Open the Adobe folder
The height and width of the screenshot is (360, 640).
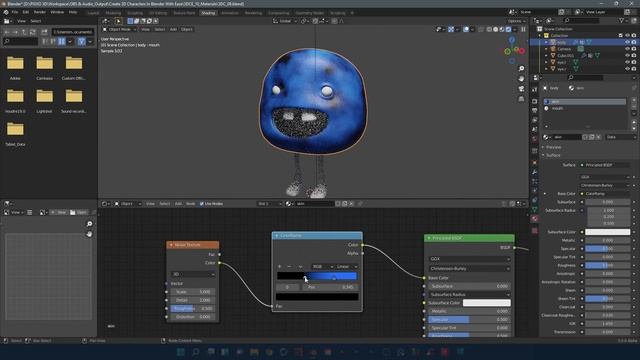tap(15, 67)
